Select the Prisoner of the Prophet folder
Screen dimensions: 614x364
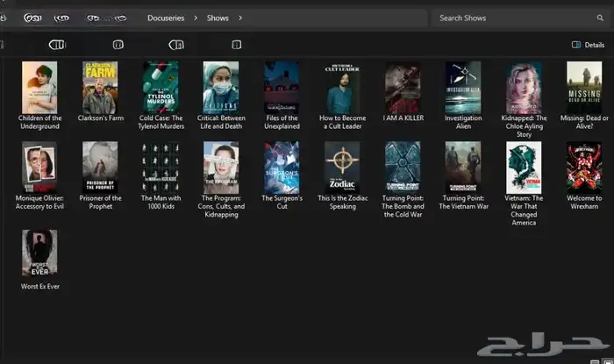click(x=100, y=175)
